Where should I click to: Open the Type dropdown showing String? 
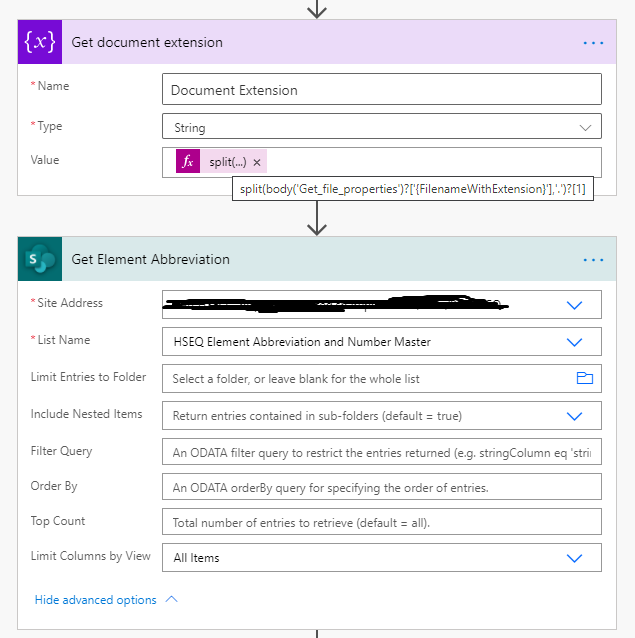point(382,127)
